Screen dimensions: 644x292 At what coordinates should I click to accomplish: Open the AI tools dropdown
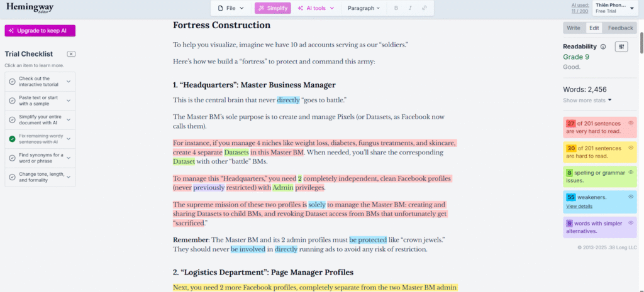point(316,8)
